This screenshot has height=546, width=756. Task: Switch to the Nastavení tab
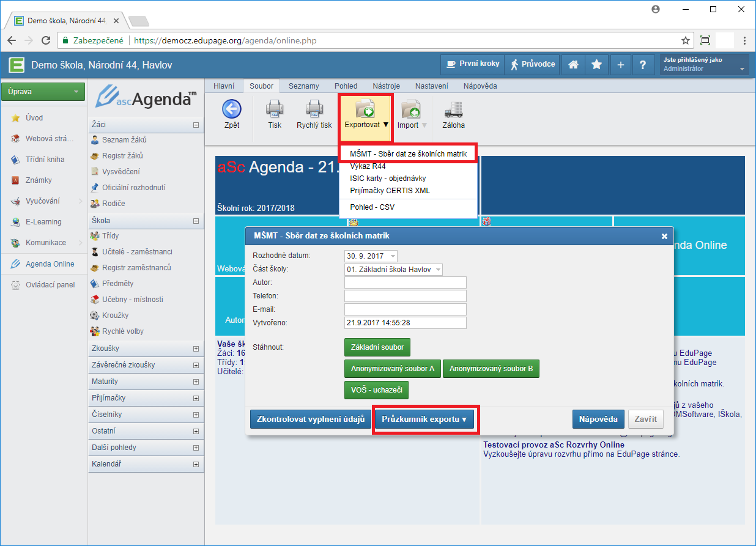click(x=432, y=86)
